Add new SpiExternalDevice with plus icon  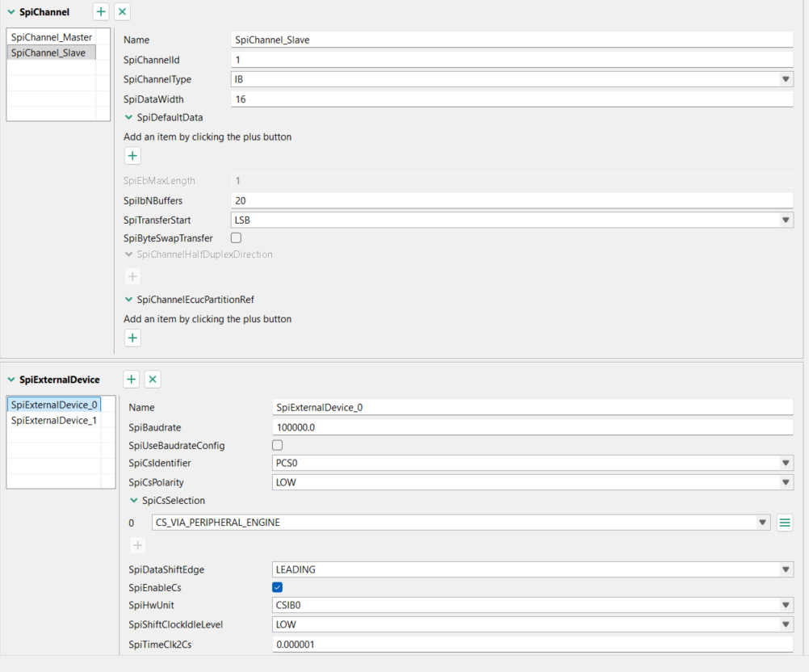click(x=132, y=379)
